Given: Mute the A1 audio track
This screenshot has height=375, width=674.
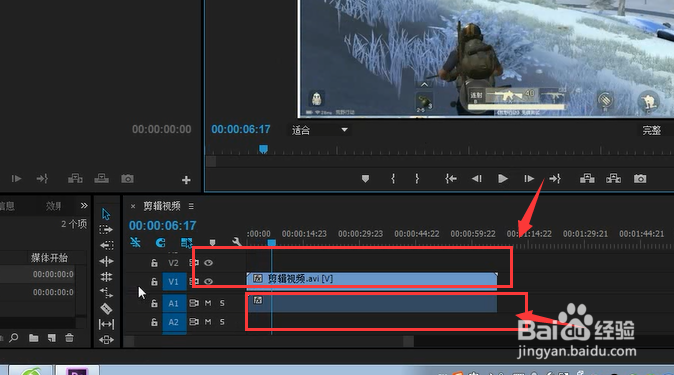Looking at the screenshot, I should (208, 303).
